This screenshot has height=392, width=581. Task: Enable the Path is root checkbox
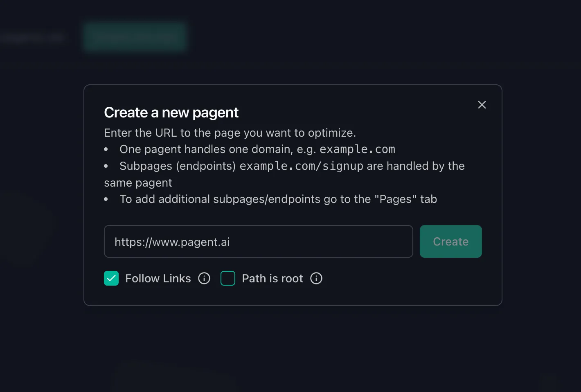[228, 278]
